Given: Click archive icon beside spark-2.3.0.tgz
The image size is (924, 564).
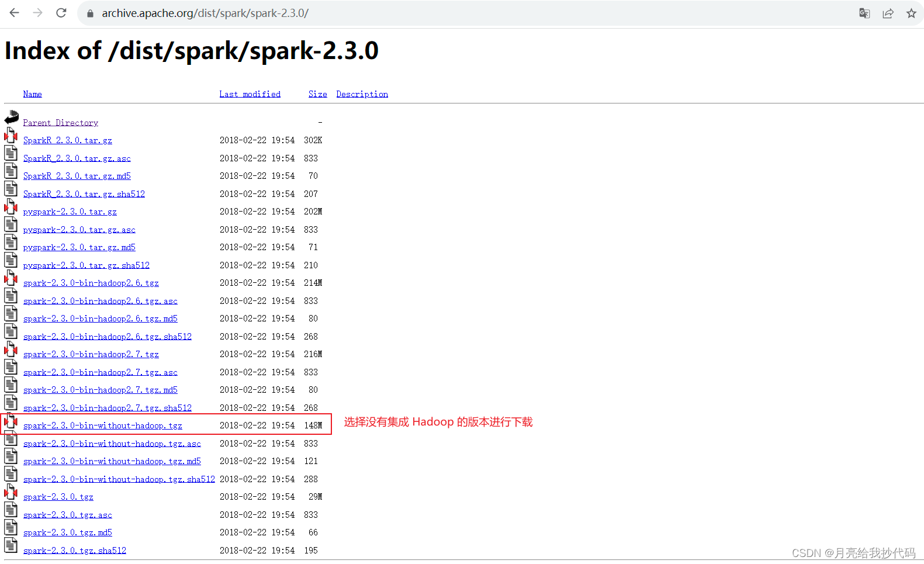Looking at the screenshot, I should pos(11,492).
